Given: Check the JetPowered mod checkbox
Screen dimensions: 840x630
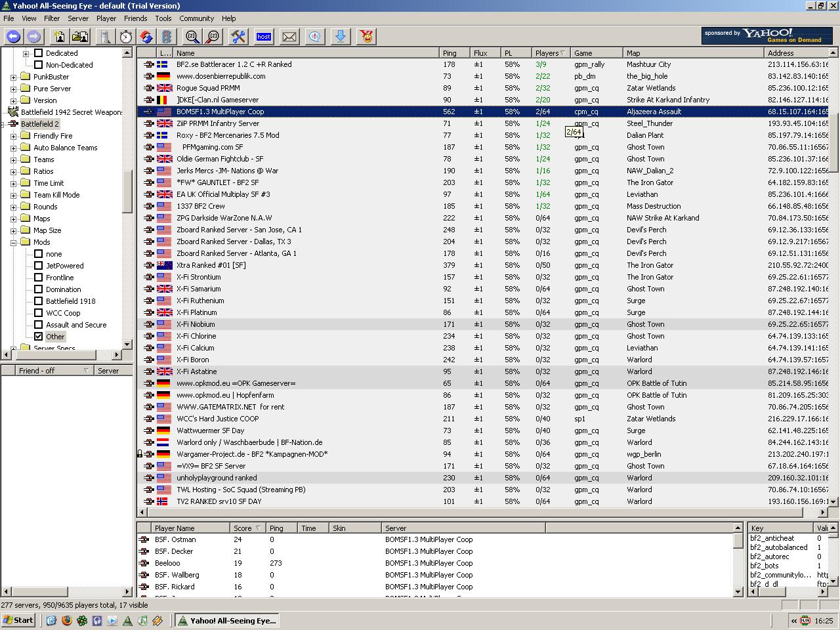Looking at the screenshot, I should tap(38, 266).
